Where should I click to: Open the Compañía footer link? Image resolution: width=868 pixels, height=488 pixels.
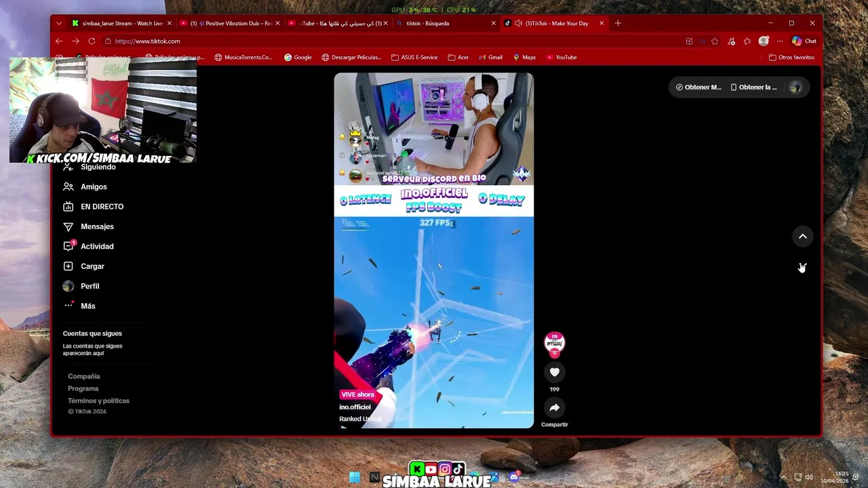coord(83,376)
